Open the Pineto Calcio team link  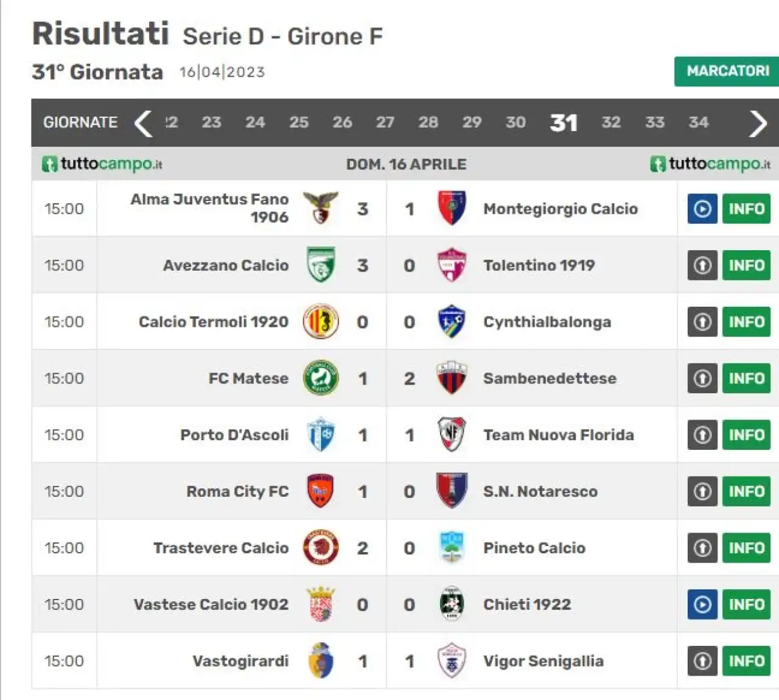click(534, 548)
